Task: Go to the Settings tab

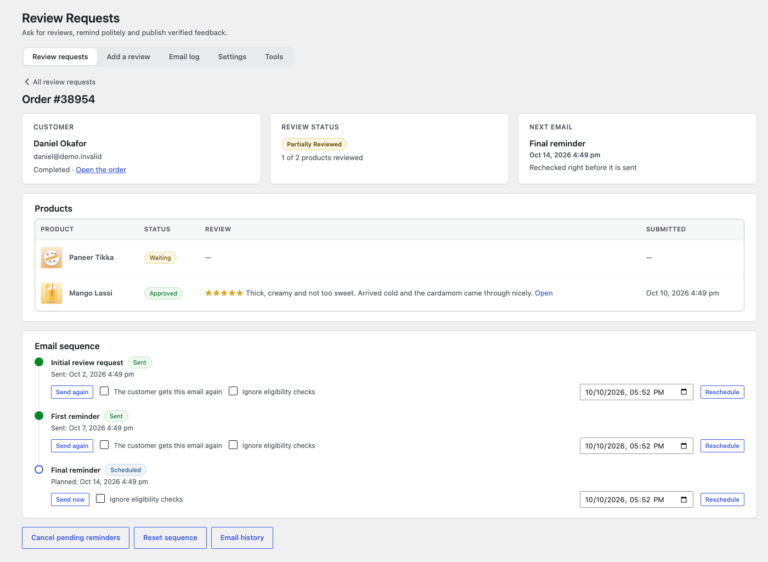Action: [232, 57]
